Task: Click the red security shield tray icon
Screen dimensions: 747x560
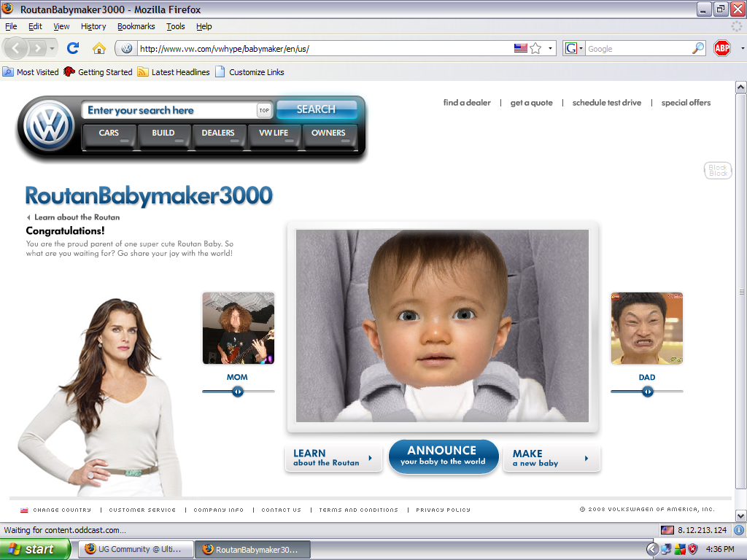Action: 693,550
